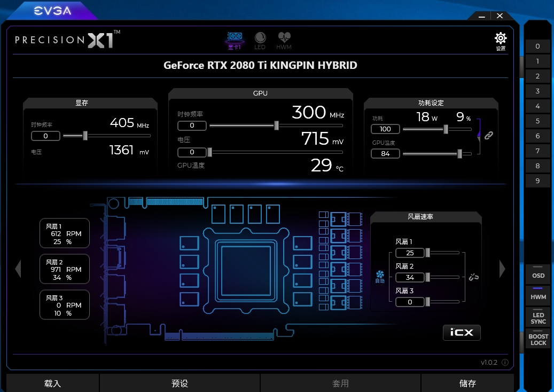Click the fan speed sync link icon
This screenshot has width=554, height=392.
(473, 277)
